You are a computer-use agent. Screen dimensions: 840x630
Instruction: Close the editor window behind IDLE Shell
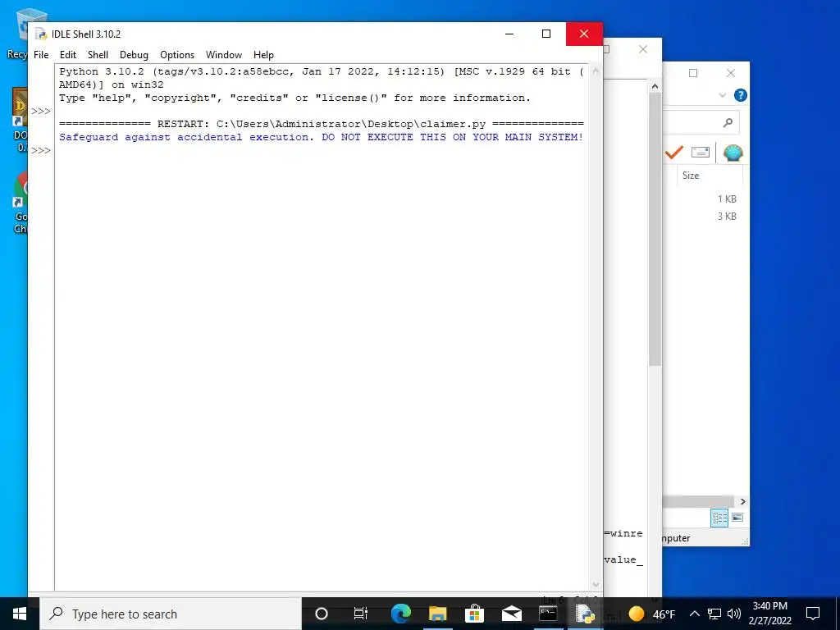pyautogui.click(x=643, y=49)
